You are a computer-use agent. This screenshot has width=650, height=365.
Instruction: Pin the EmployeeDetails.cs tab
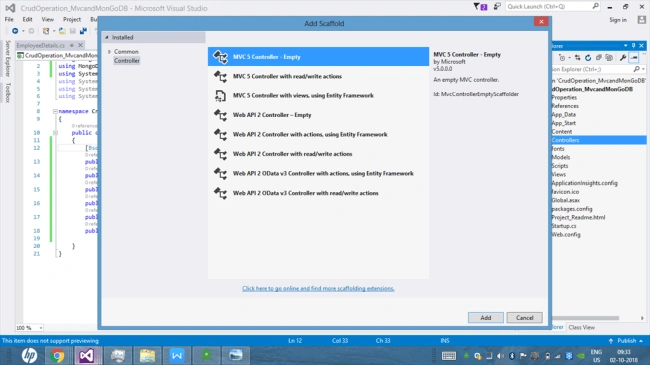(72, 45)
